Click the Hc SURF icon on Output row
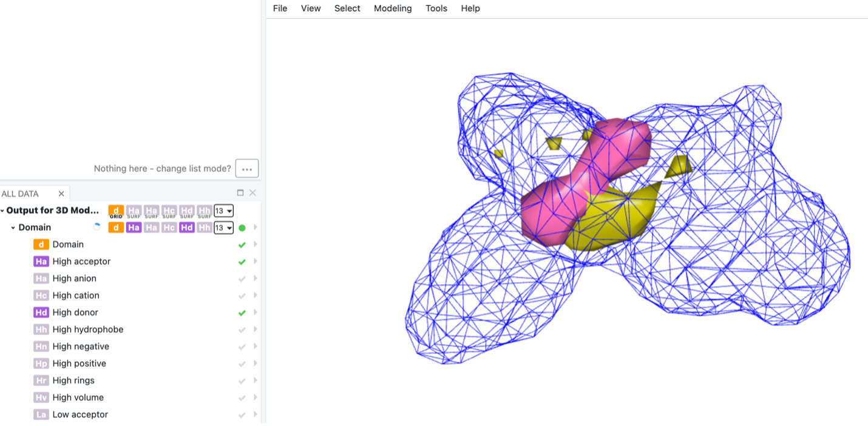Screen dimensions: 868x426 (169, 211)
